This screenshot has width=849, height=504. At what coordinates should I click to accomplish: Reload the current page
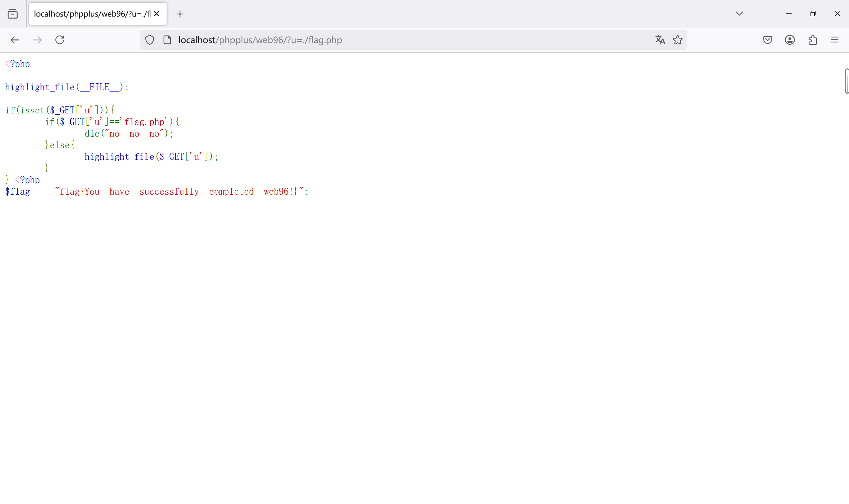(60, 40)
